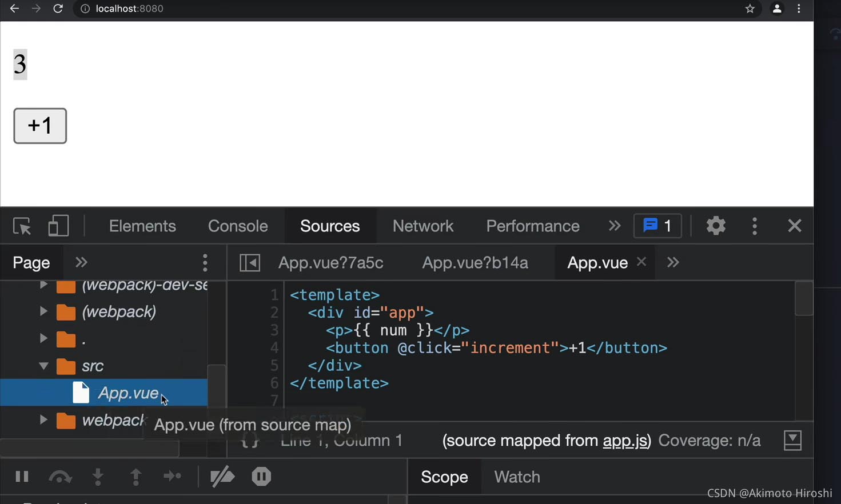Image resolution: width=841 pixels, height=504 pixels.
Task: Toggle pause on exceptions button
Action: pyautogui.click(x=261, y=477)
